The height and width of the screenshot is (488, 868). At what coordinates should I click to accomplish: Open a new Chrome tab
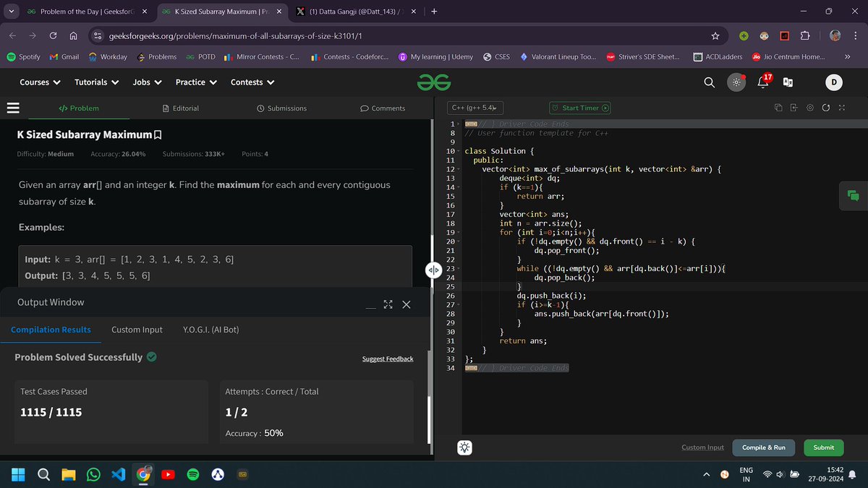[433, 12]
